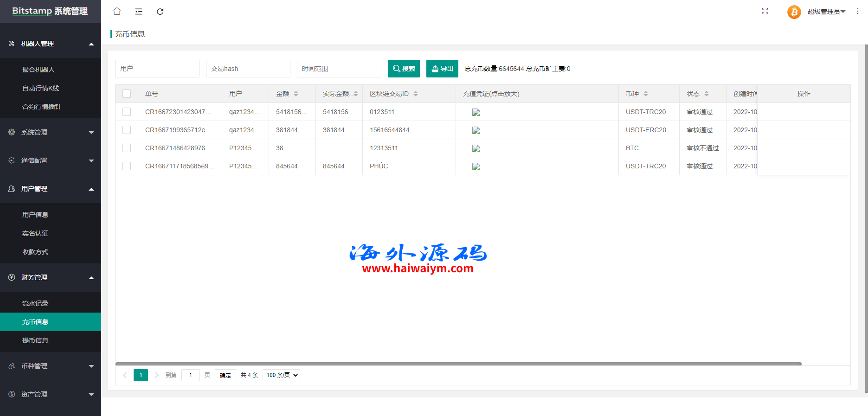Open the vertical three-dot more menu
Screen dimensions: 868x416
pyautogui.click(x=857, y=11)
